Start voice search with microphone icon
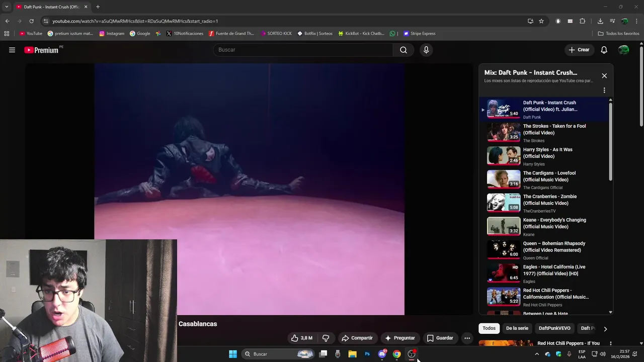This screenshot has width=644, height=362. coord(426,50)
